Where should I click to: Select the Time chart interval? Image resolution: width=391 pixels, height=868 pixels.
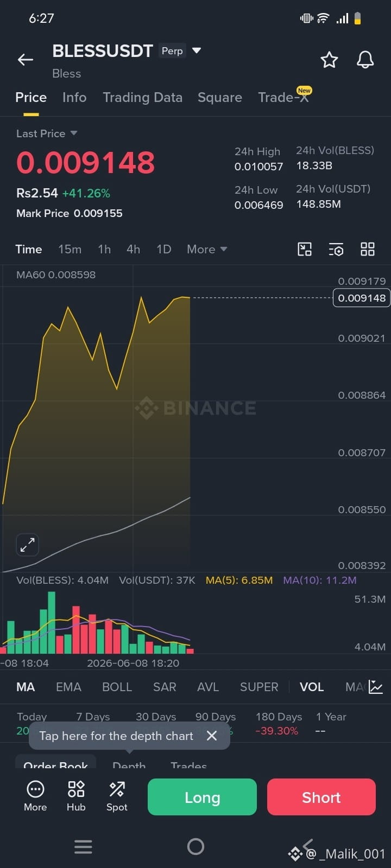(28, 249)
